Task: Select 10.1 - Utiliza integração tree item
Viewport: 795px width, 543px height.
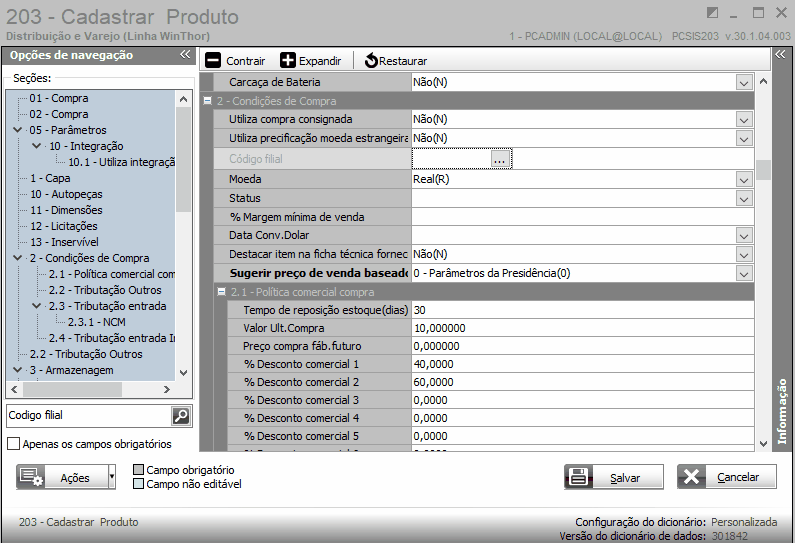Action: click(122, 162)
